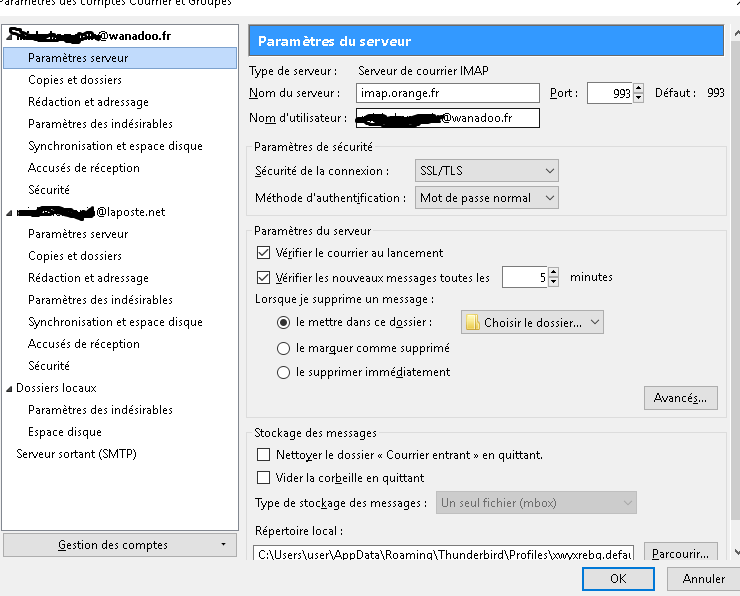Click the Nom du serveur text field
This screenshot has width=740, height=596.
tap(447, 93)
